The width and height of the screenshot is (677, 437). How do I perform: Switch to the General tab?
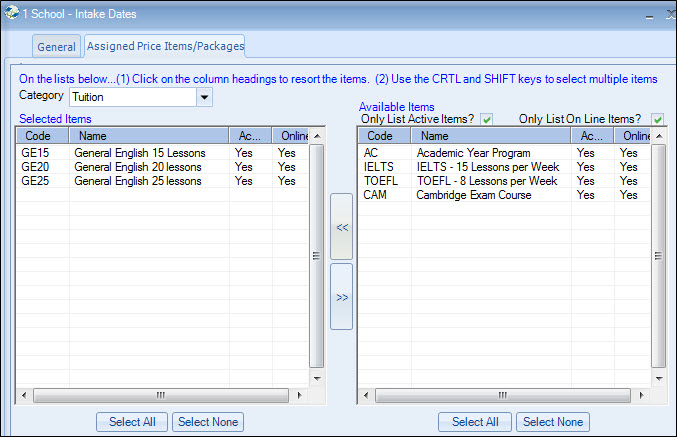click(x=57, y=47)
